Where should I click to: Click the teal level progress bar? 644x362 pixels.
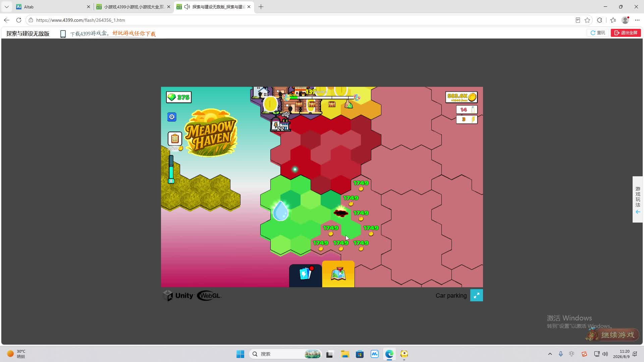171,169
